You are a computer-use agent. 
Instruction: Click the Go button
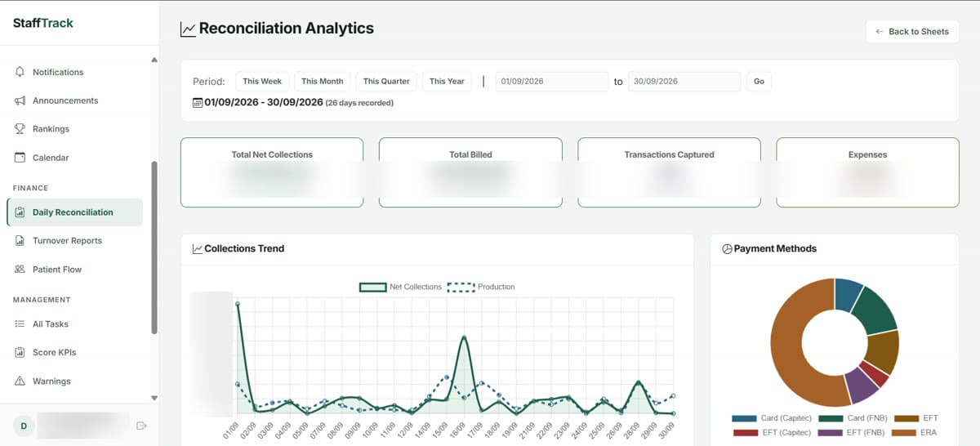[759, 82]
